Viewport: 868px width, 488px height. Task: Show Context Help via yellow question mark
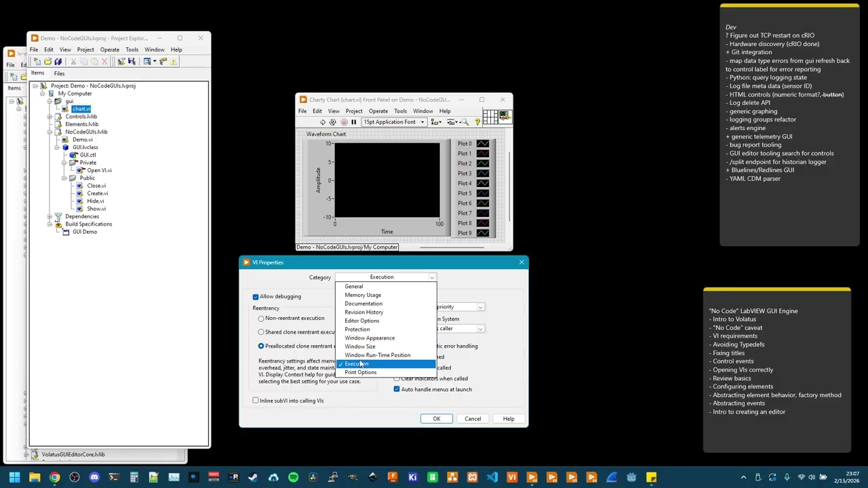point(477,122)
